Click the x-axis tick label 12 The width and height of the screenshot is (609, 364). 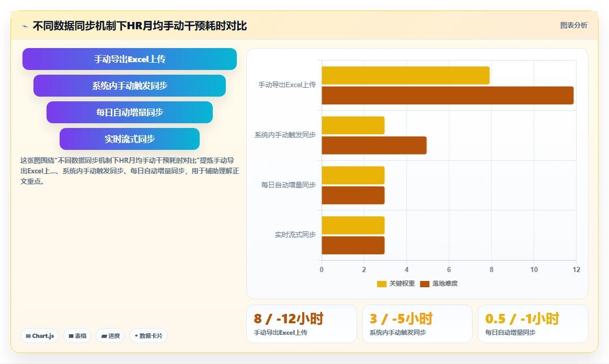577,269
